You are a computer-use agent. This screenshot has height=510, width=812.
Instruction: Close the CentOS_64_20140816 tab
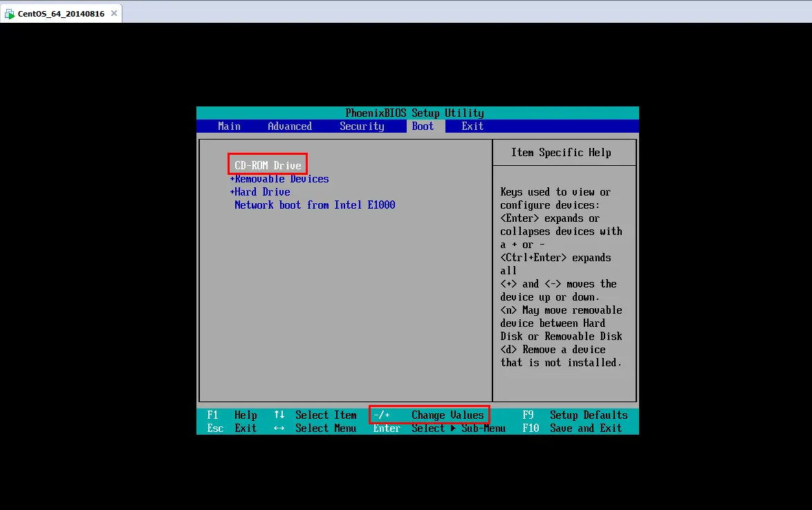tap(114, 13)
